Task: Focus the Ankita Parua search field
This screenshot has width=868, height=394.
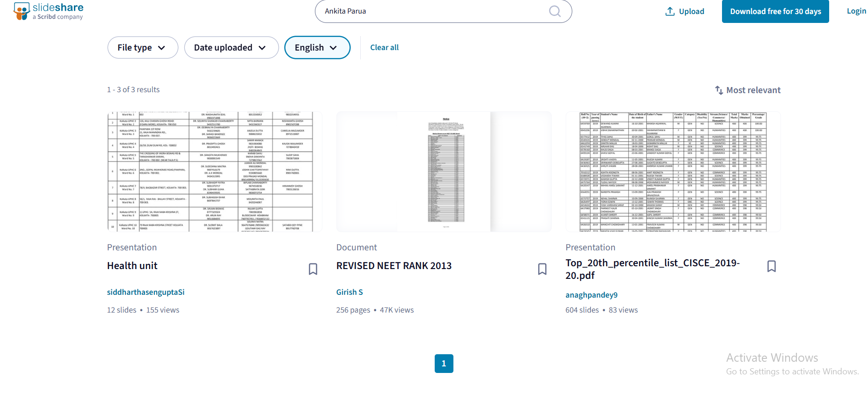Action: point(430,11)
